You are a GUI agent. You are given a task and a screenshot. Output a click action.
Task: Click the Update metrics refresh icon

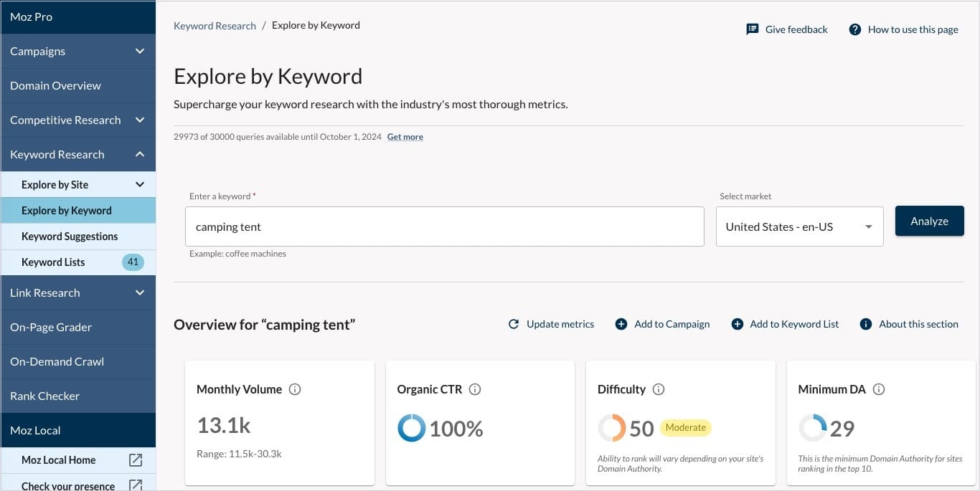[514, 324]
